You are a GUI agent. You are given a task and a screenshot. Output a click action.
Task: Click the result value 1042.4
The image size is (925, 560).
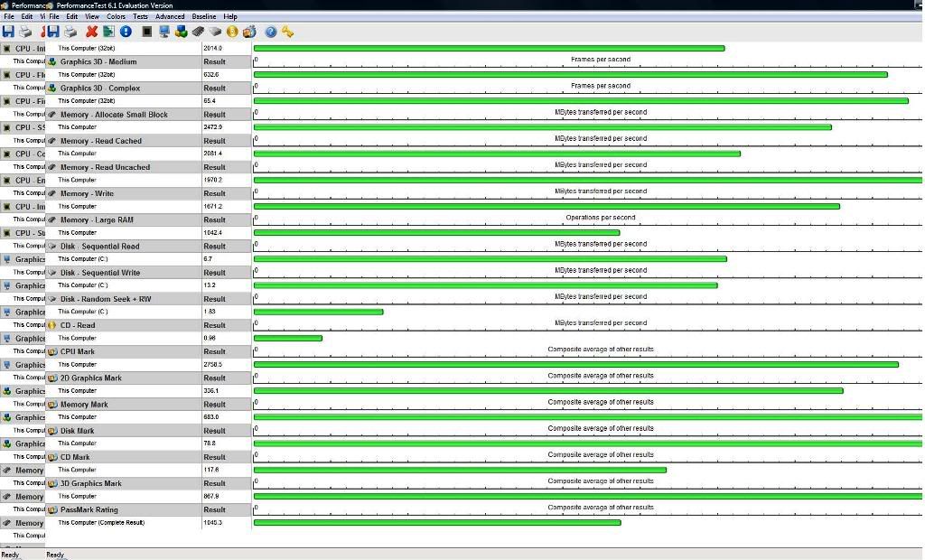212,232
